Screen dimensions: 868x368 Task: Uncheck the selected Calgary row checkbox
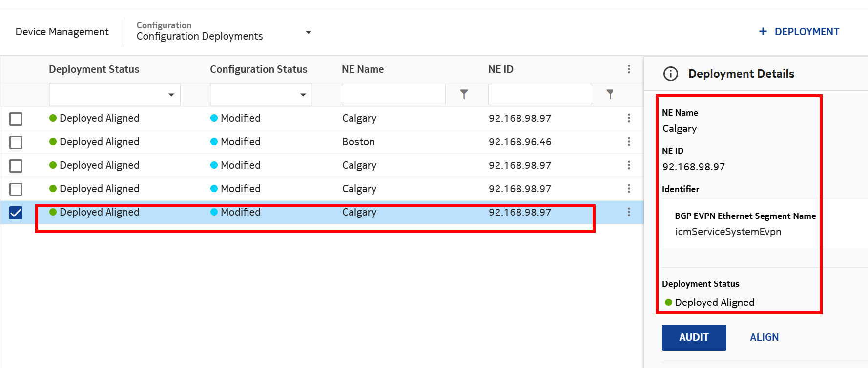(16, 213)
